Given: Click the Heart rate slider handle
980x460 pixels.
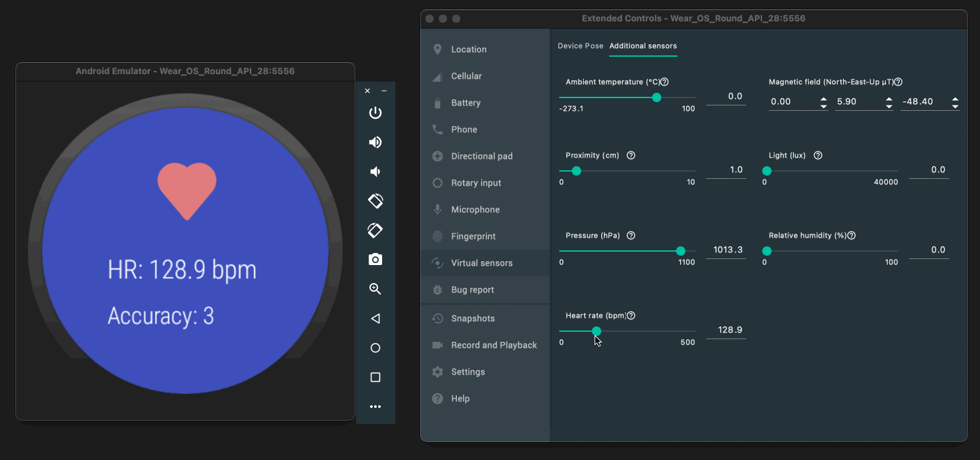Looking at the screenshot, I should [597, 331].
